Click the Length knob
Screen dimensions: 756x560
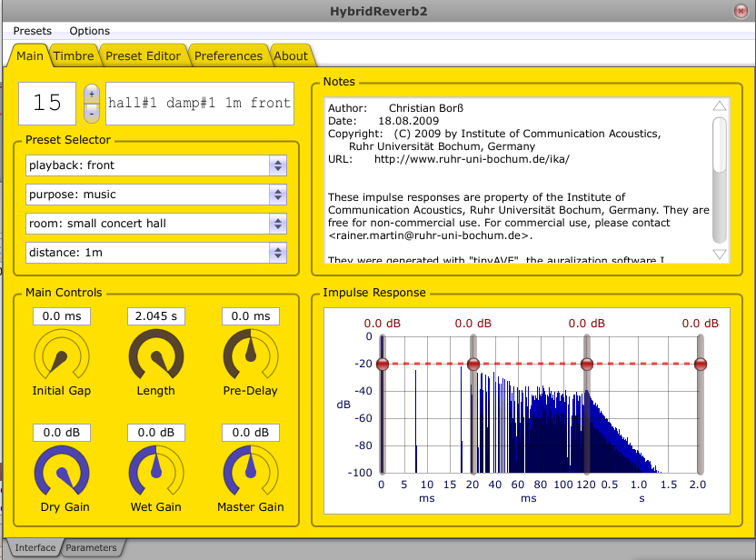tap(155, 355)
